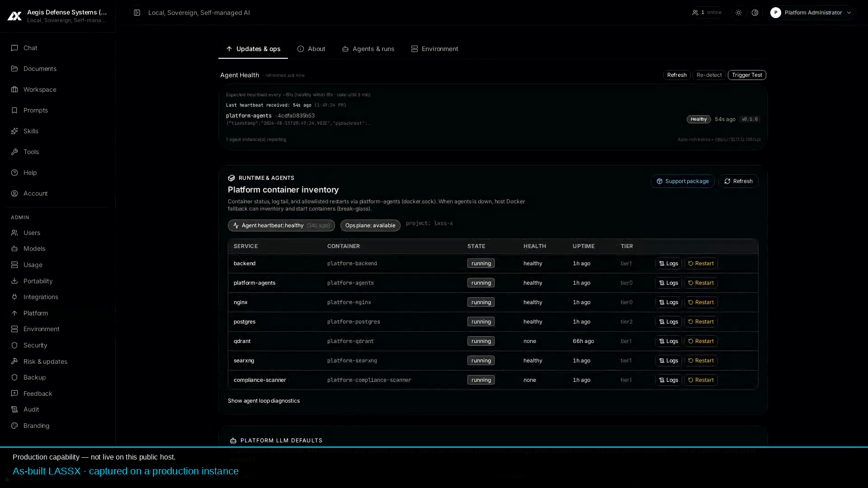868x488 pixels.
Task: Click the Aegis logo icon
Action: point(14,16)
